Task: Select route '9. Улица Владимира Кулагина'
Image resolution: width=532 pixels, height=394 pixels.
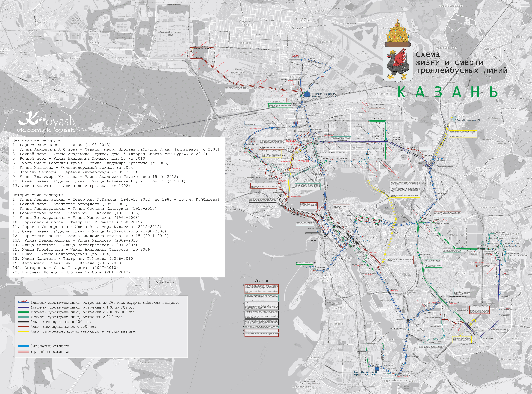Action: tap(95, 177)
